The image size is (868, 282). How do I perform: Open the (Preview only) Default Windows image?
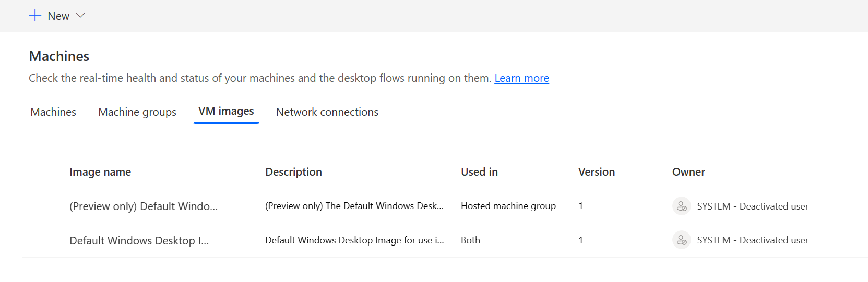pos(144,206)
